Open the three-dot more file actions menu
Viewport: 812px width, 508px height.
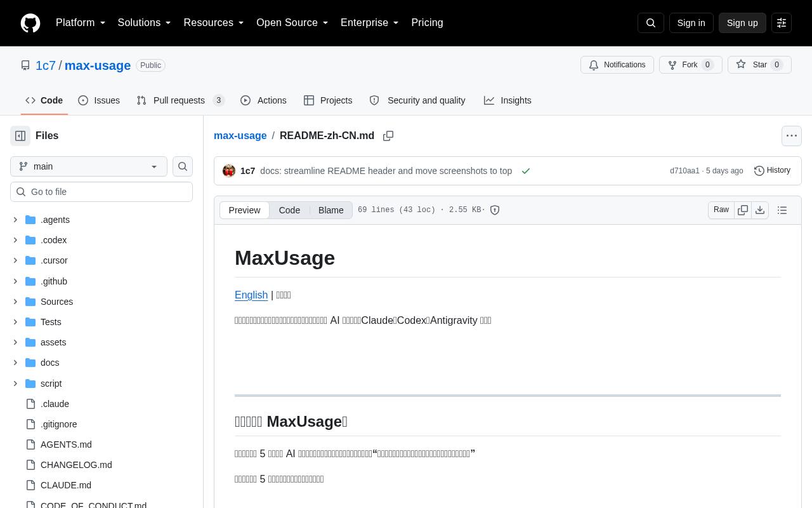792,136
